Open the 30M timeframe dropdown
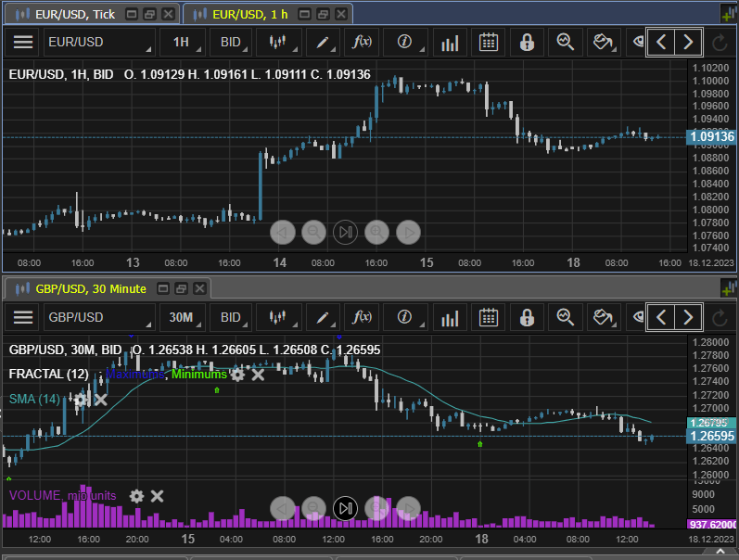Image resolution: width=739 pixels, height=560 pixels. (x=182, y=317)
